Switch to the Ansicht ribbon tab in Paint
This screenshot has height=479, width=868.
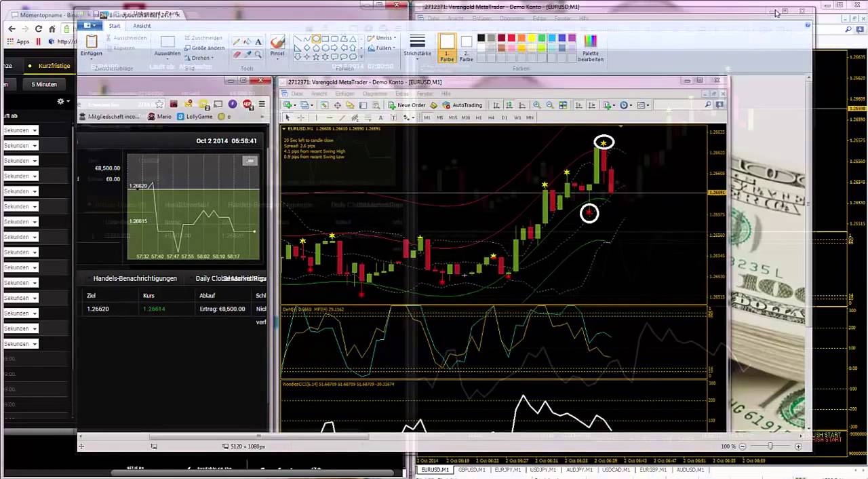pyautogui.click(x=142, y=26)
